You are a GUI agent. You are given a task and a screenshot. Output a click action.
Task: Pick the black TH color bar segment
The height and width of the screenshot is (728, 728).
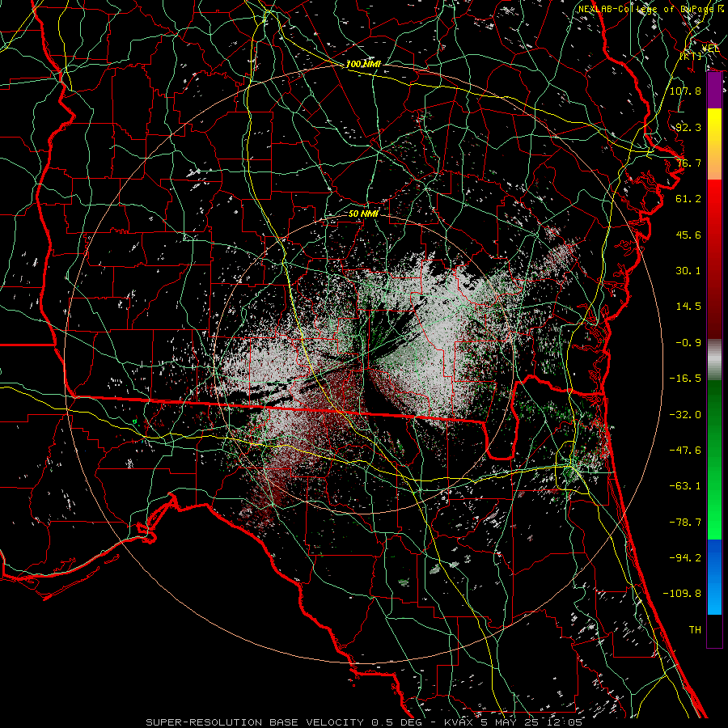(x=714, y=630)
